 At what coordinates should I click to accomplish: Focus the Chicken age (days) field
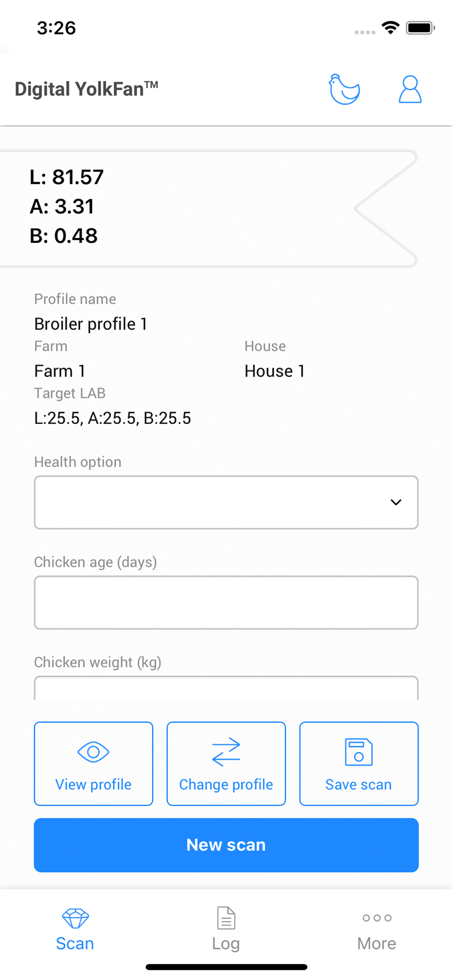[226, 603]
